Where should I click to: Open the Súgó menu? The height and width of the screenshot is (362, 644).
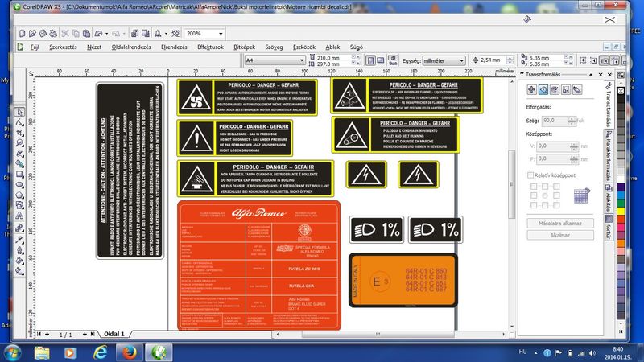356,47
